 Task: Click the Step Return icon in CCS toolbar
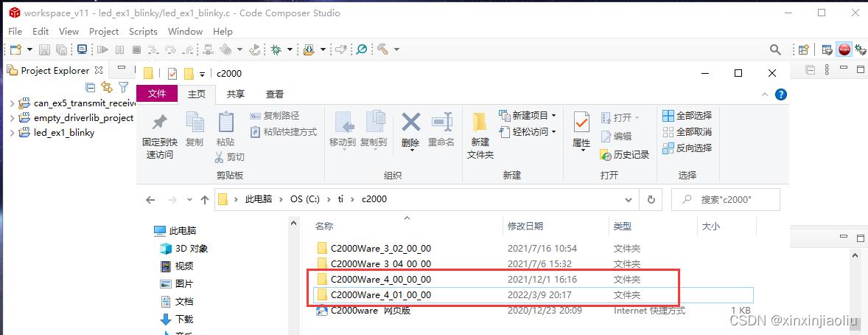click(188, 49)
